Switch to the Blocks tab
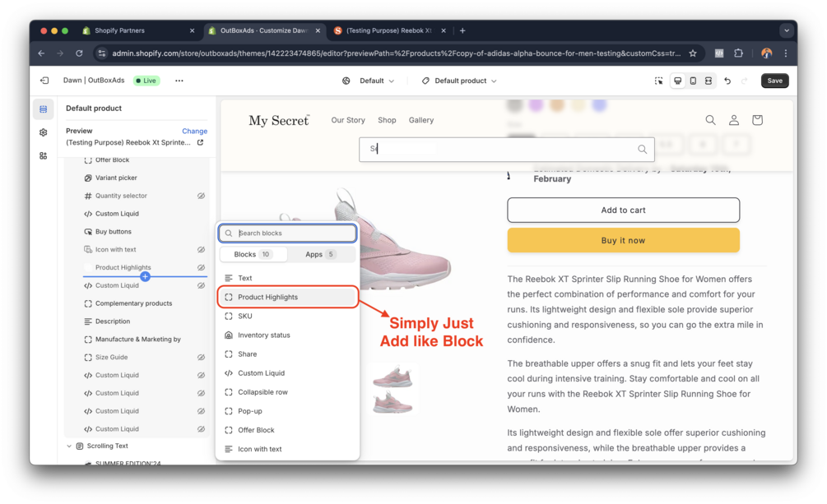 click(x=253, y=254)
